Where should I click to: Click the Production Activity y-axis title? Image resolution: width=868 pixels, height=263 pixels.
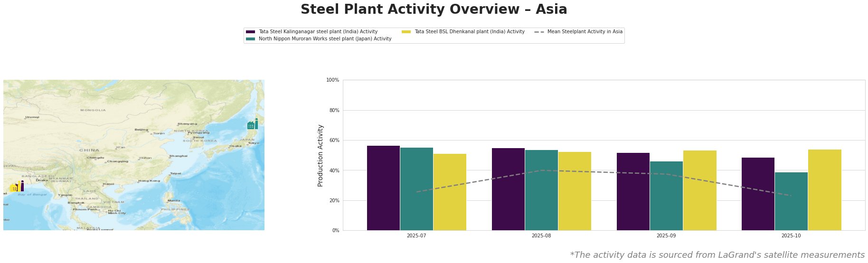pyautogui.click(x=321, y=155)
